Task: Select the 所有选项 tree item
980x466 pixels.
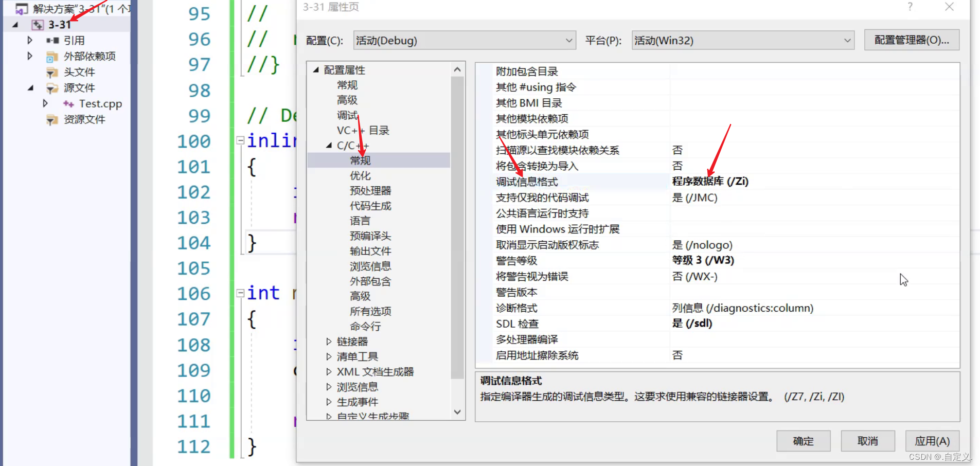Action: pyautogui.click(x=370, y=311)
